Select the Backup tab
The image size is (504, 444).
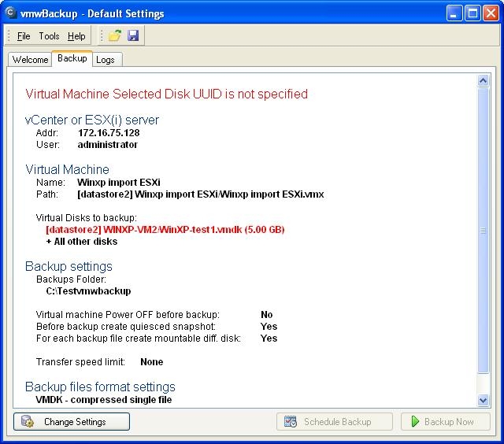click(72, 58)
